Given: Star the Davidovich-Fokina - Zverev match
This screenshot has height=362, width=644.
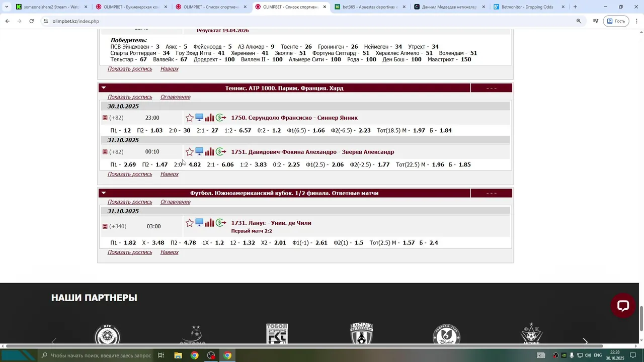Looking at the screenshot, I should (x=190, y=152).
